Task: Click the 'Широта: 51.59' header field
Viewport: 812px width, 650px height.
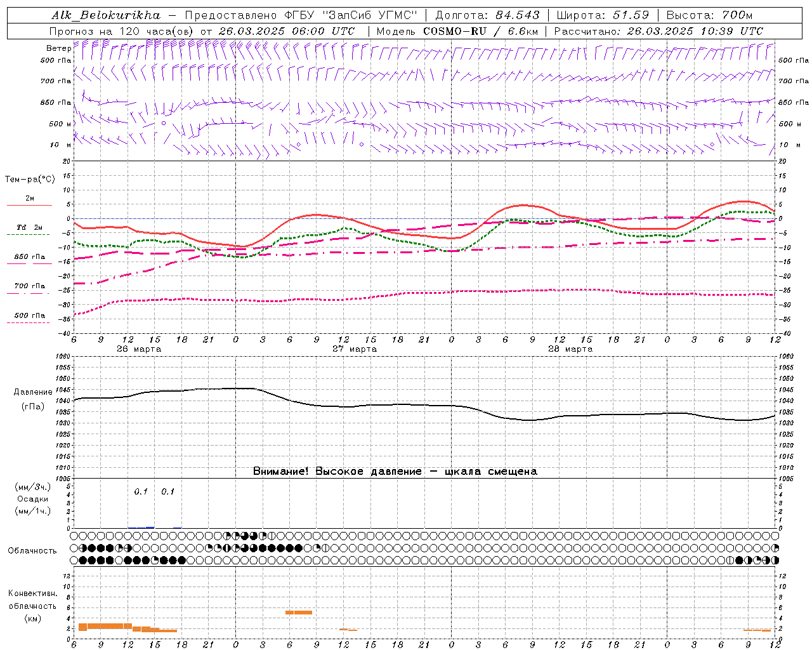Action: (603, 15)
